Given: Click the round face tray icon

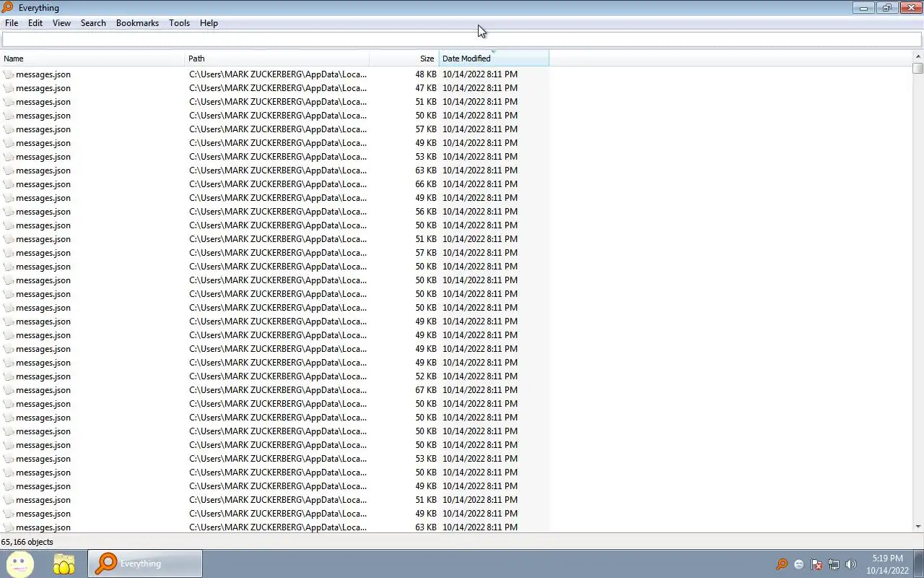Looking at the screenshot, I should click(799, 564).
